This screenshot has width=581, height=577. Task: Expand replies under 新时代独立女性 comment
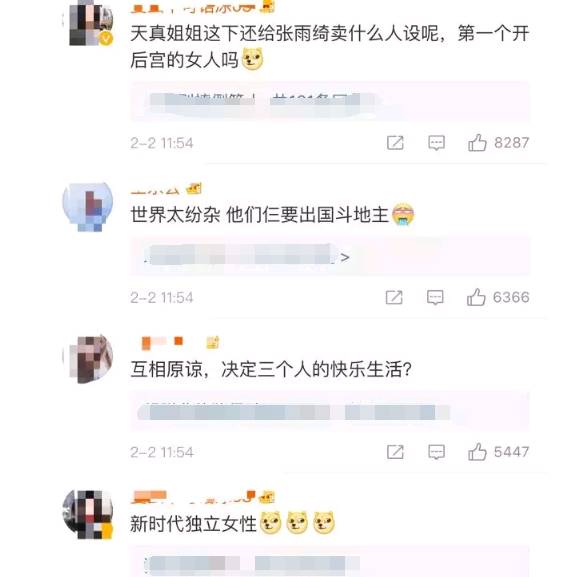330,561
